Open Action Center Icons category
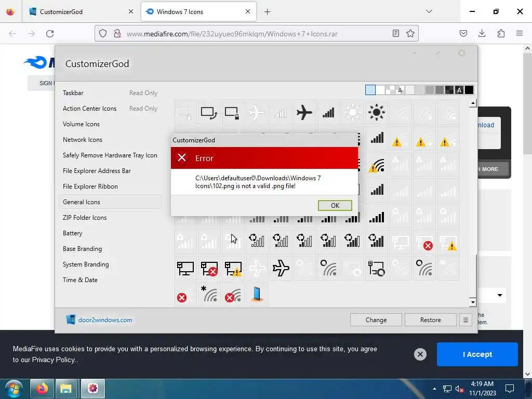 [x=89, y=109]
